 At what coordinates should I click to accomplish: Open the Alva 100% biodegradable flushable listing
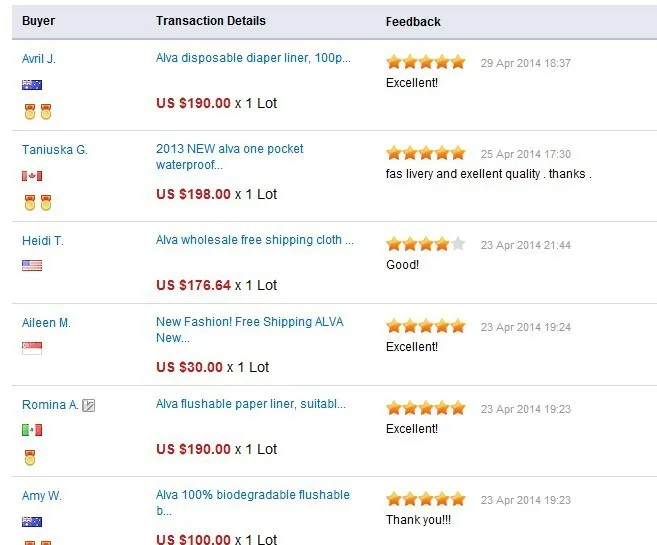click(253, 503)
